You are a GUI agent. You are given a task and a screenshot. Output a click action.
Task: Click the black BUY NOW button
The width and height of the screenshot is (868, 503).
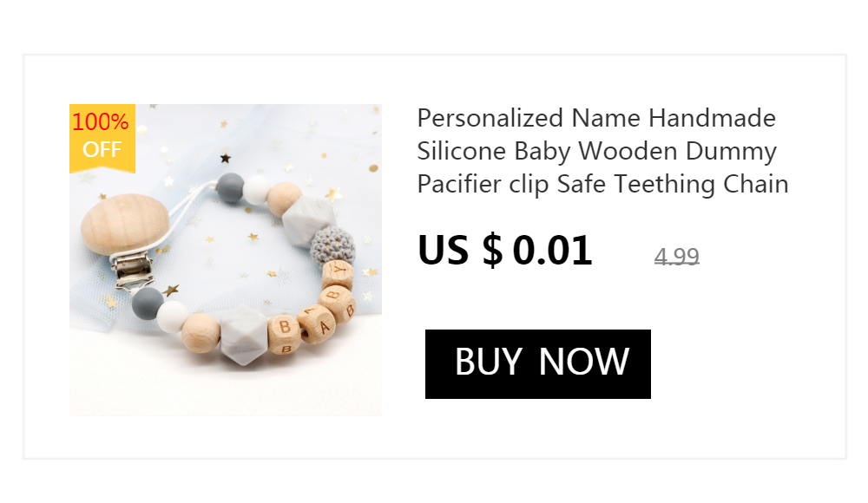click(x=537, y=364)
